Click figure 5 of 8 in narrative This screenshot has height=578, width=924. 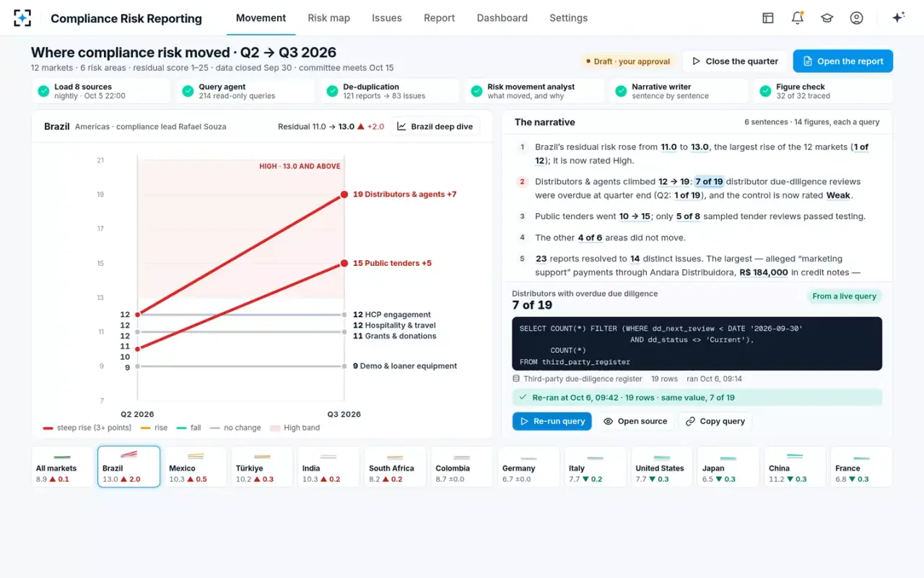point(688,216)
